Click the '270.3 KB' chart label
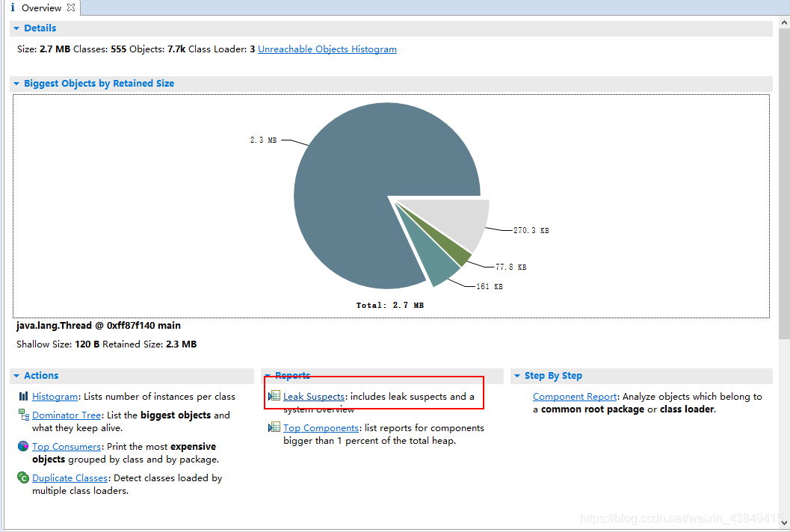Viewport: 790px width, 532px height. tap(531, 230)
